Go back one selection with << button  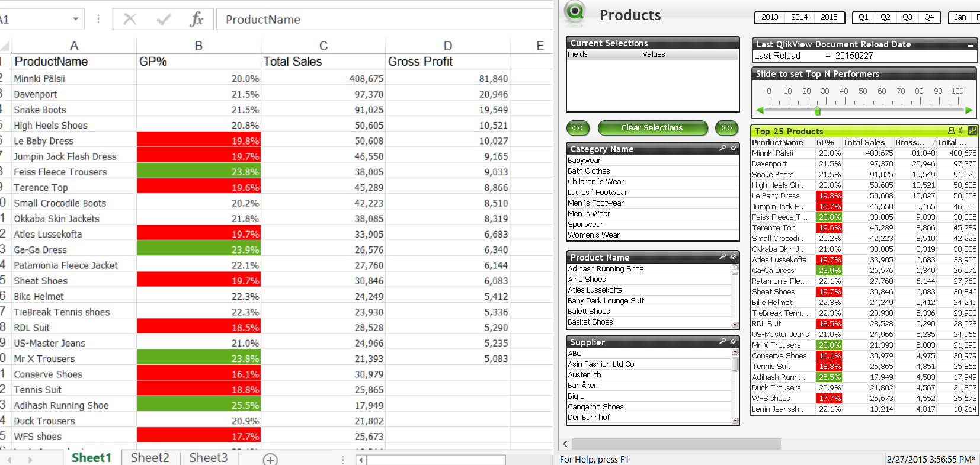point(578,128)
